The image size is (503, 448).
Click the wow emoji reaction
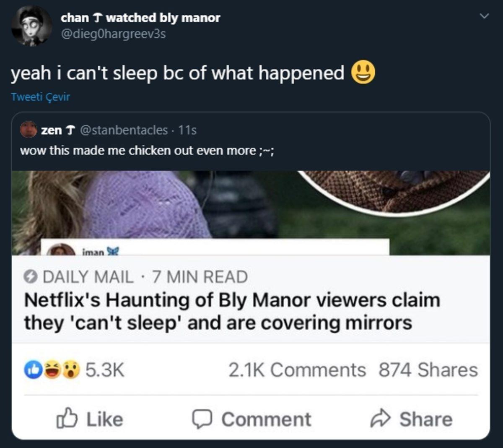click(70, 370)
